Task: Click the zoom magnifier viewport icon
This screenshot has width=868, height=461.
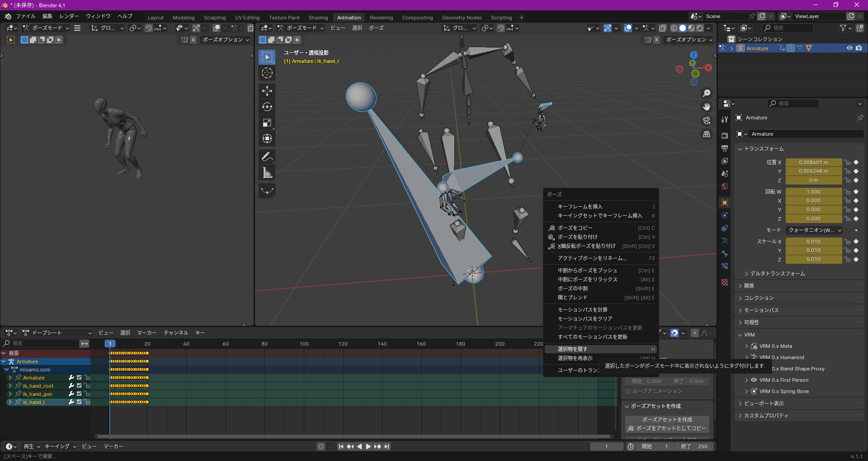Action: click(707, 93)
